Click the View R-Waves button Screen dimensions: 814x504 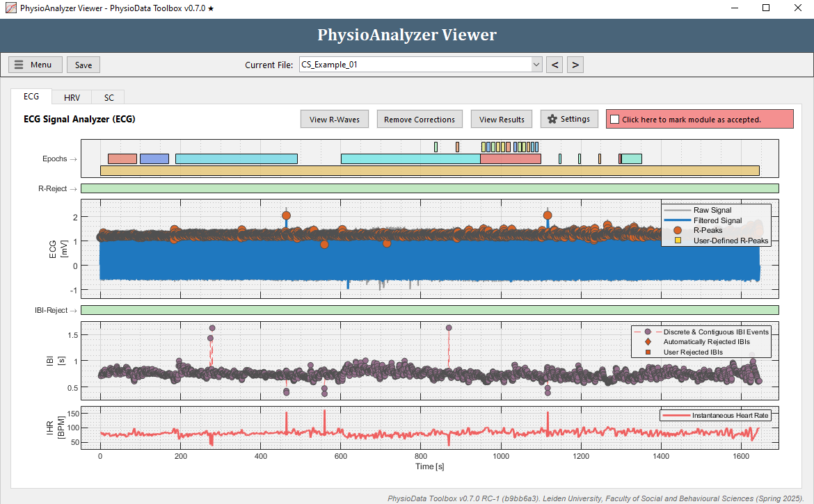334,119
